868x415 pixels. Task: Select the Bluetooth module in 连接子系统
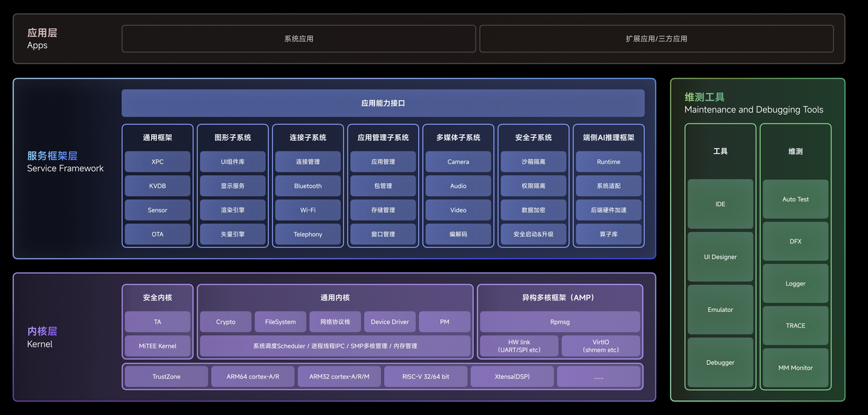pos(308,185)
